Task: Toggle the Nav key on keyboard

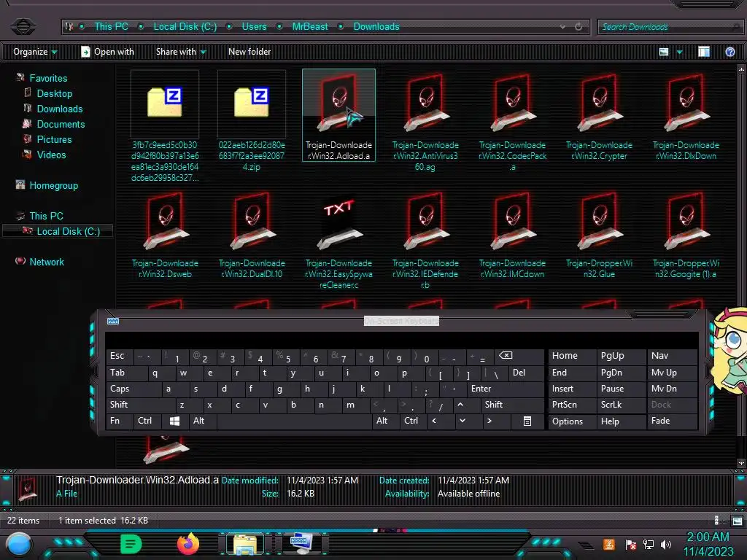Action: tap(672, 356)
